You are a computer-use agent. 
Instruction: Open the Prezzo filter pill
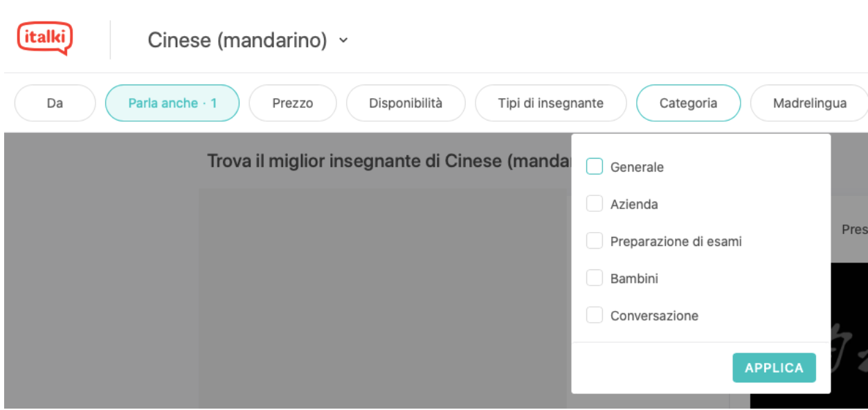(292, 103)
